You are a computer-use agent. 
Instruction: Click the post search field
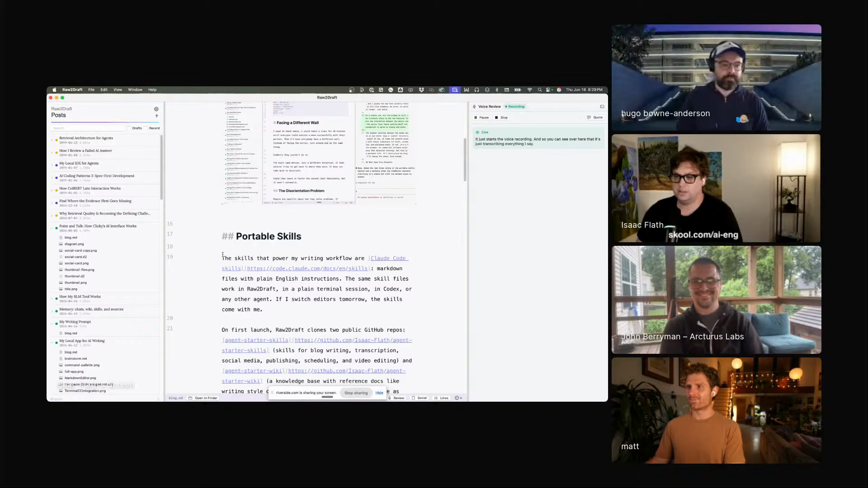coord(87,128)
